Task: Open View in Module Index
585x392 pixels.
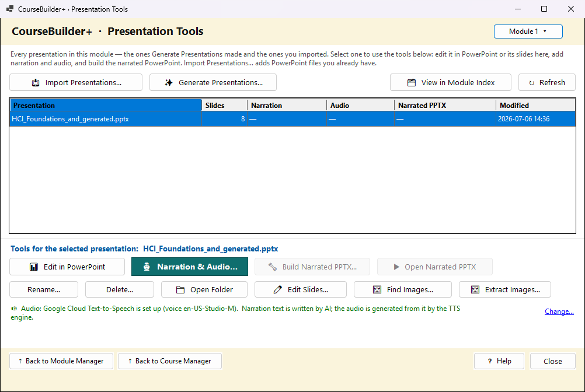Action: click(x=450, y=82)
